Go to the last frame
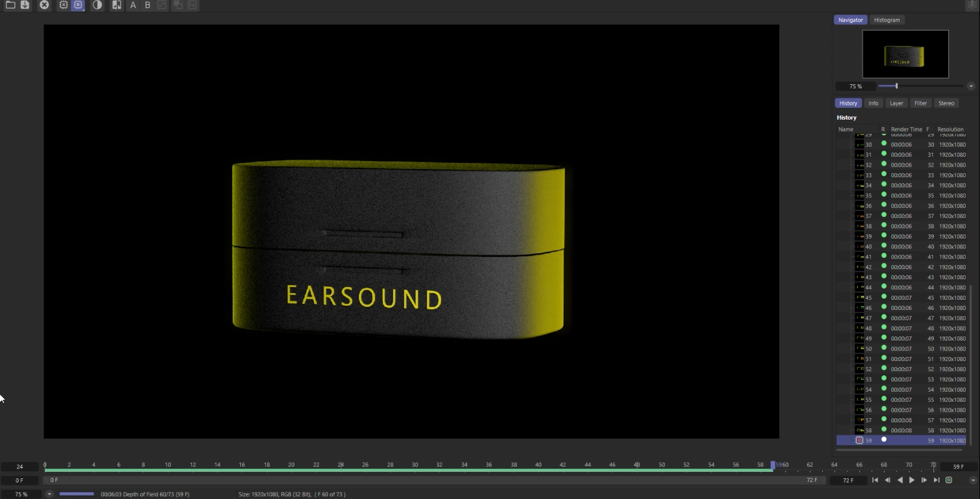980x499 pixels. coord(936,480)
